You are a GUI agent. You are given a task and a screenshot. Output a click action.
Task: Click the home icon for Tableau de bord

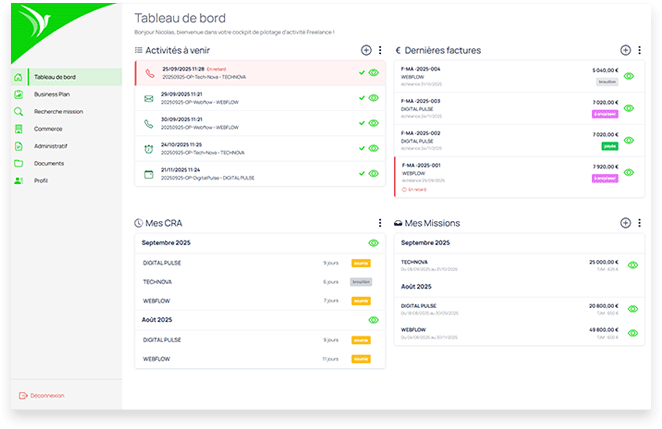(x=18, y=77)
